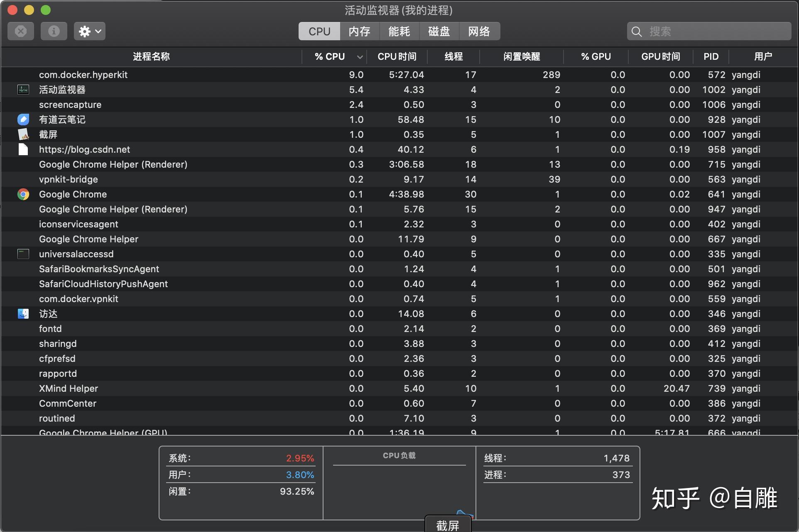Select the rapportd process row
The image size is (799, 532).
[399, 373]
